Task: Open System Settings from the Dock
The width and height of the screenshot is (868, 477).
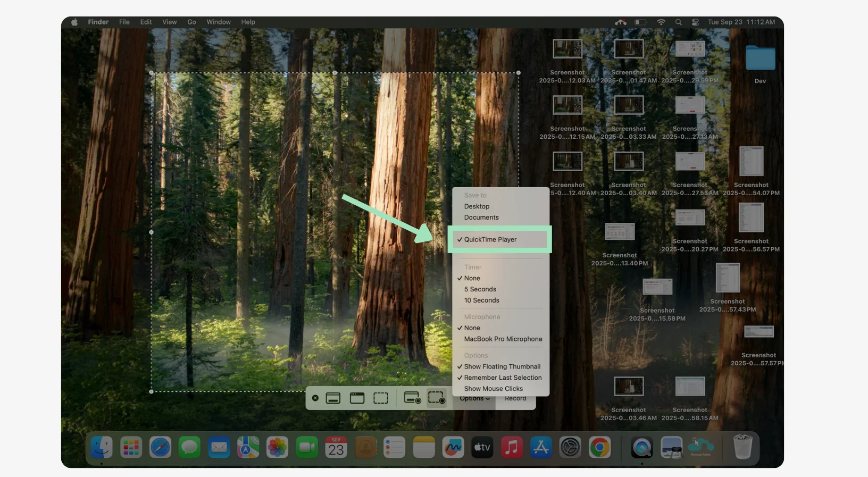Action: (x=570, y=447)
